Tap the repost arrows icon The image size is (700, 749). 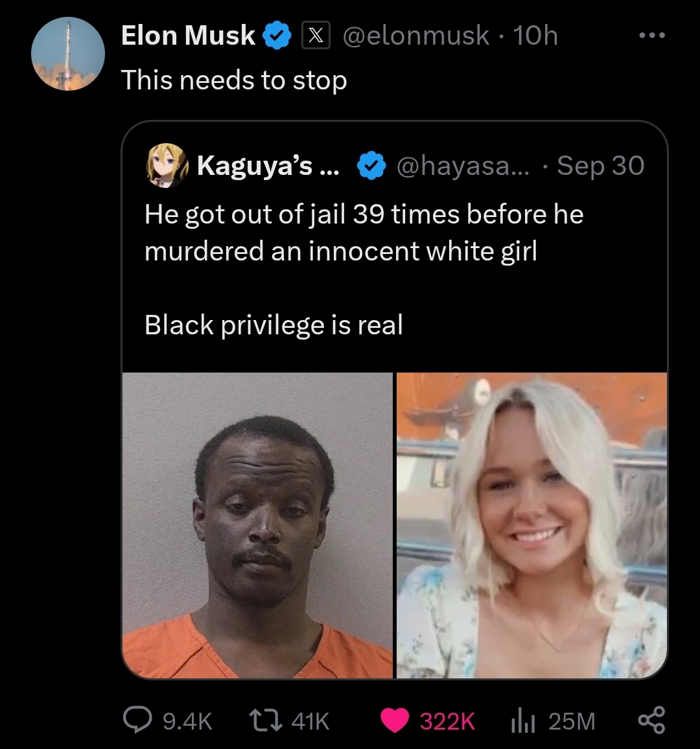264,720
